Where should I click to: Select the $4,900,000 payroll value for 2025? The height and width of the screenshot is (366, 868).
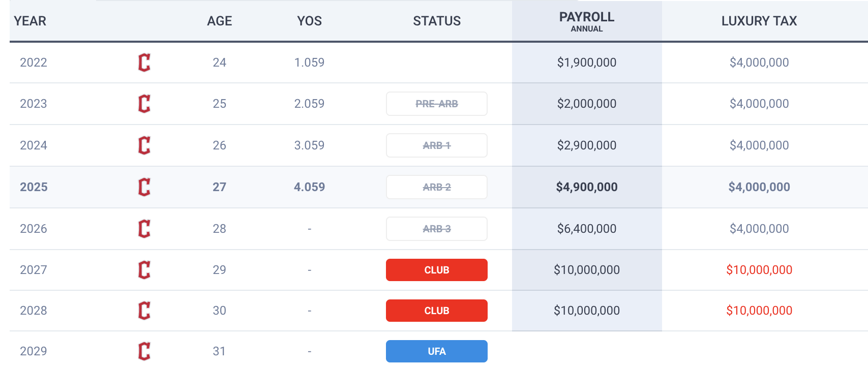pyautogui.click(x=587, y=187)
